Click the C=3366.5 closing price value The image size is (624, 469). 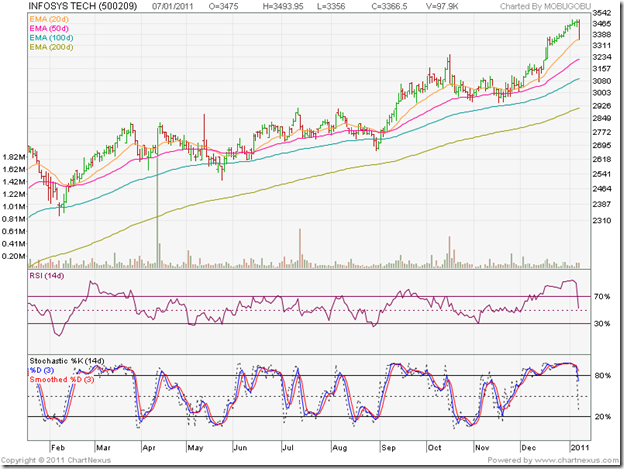tap(388, 7)
